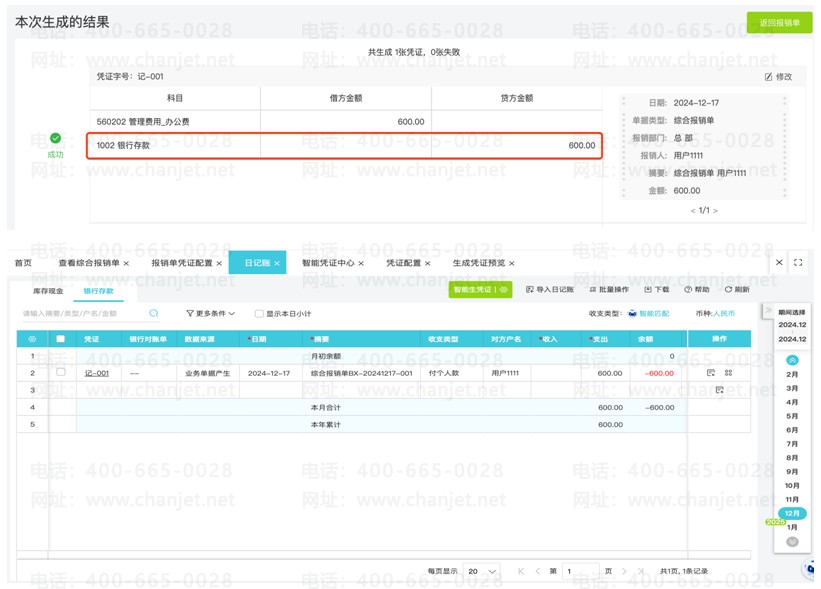Click the column settings gear in table header

pos(32,339)
